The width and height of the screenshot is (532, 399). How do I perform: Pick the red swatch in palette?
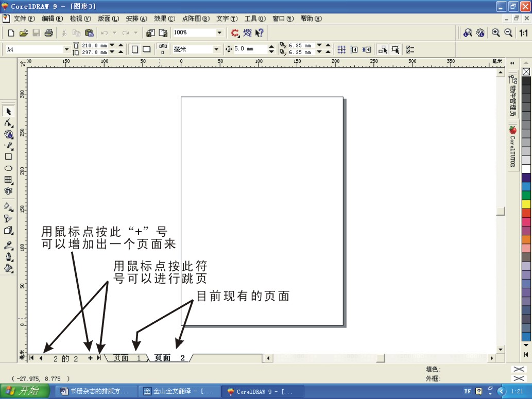click(x=526, y=213)
